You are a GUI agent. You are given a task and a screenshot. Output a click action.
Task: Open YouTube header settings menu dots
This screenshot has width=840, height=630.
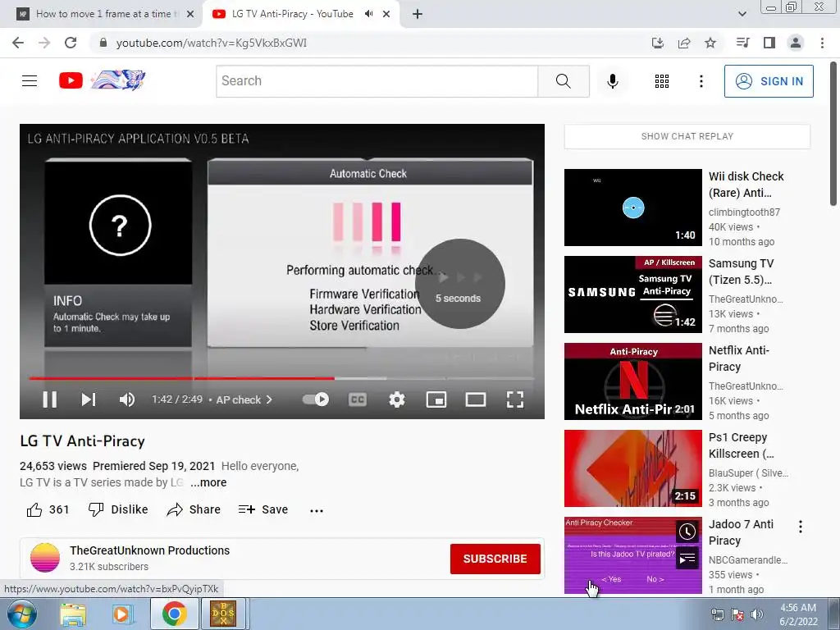coord(701,81)
